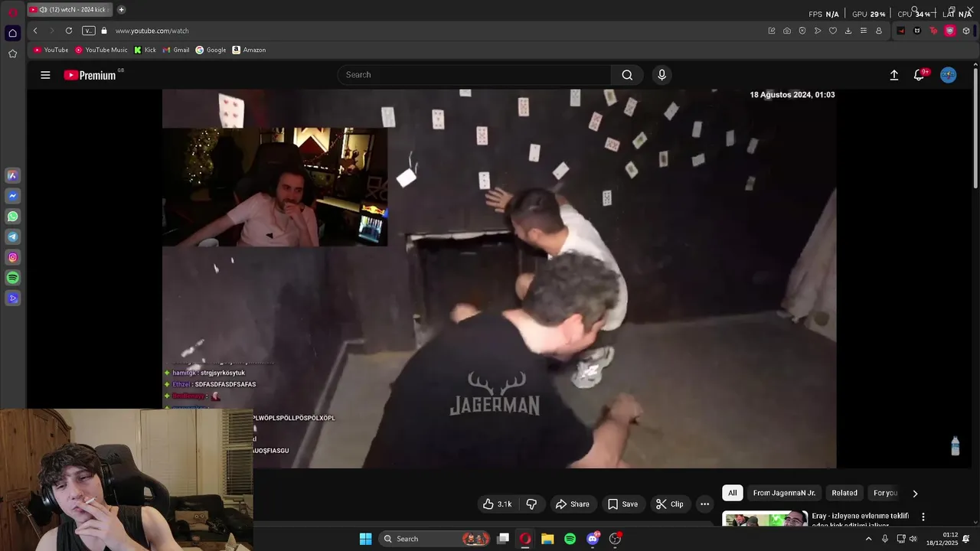Select the From JagermaN Jr. chip
Viewport: 980px width, 551px height.
[x=784, y=493]
